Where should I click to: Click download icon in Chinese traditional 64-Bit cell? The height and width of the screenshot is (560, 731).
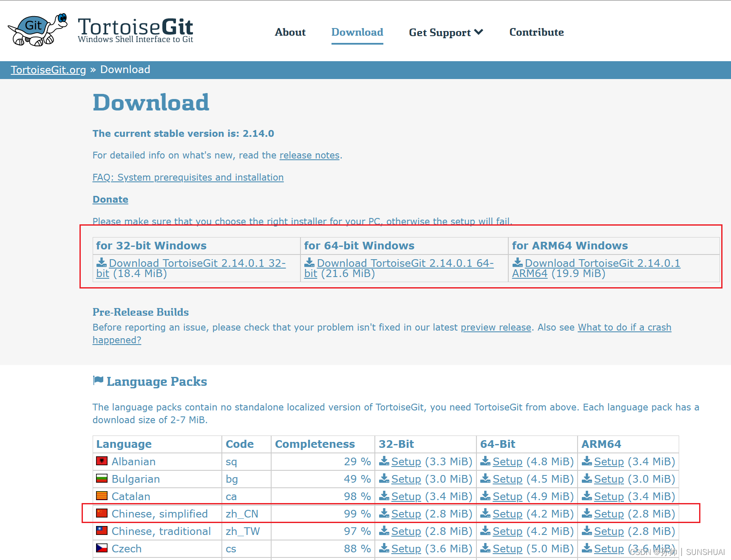[485, 531]
